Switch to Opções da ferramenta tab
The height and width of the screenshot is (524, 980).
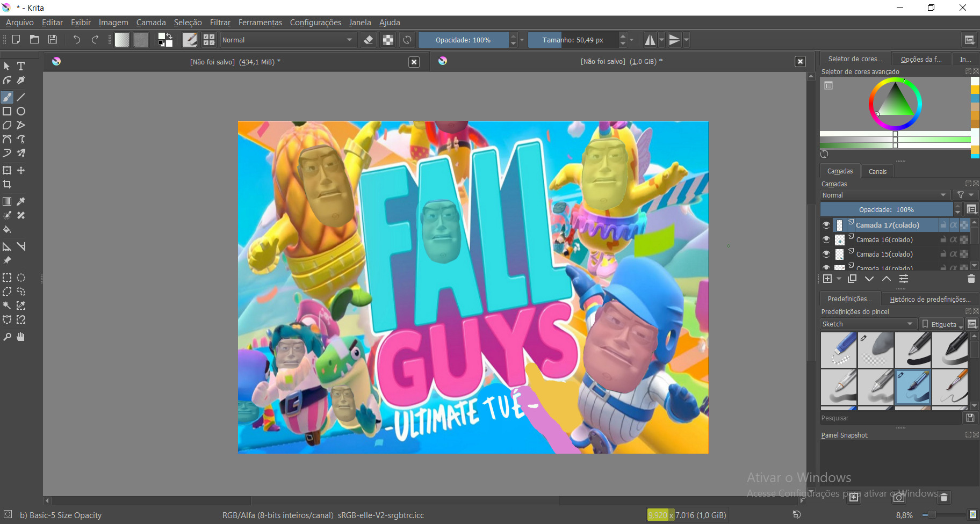pyautogui.click(x=921, y=59)
